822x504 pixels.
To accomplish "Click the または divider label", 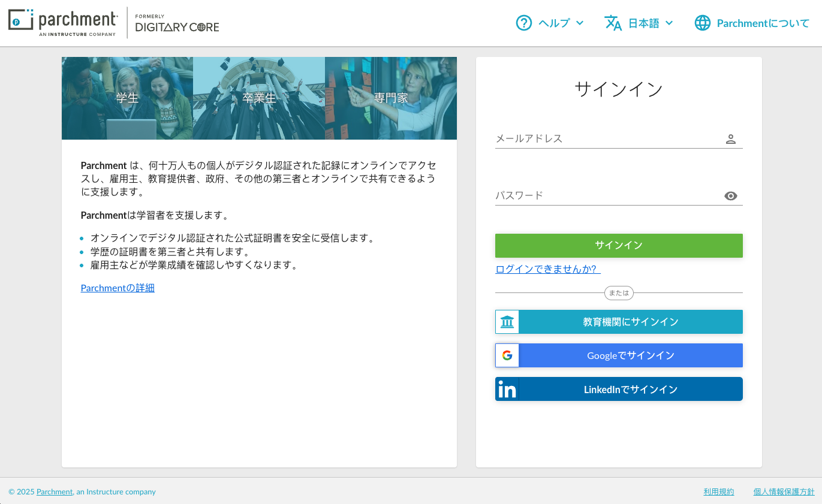I will point(619,293).
